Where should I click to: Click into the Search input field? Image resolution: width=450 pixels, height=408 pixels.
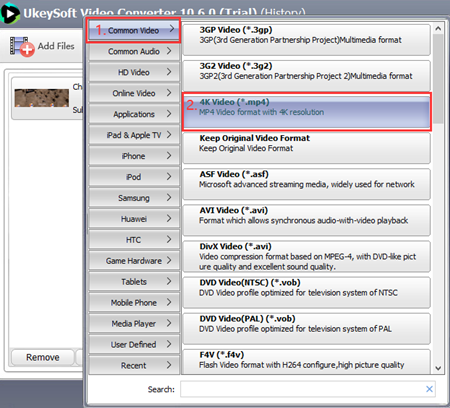point(303,389)
